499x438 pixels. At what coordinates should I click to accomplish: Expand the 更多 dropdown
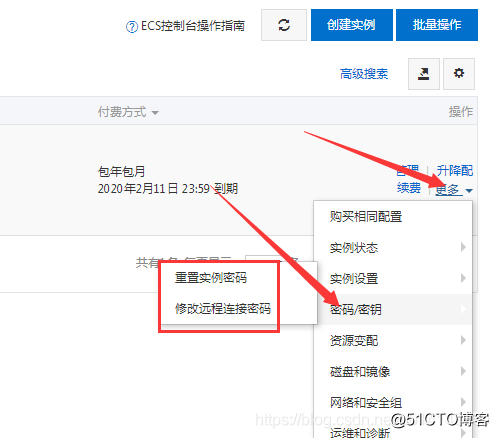tap(454, 190)
